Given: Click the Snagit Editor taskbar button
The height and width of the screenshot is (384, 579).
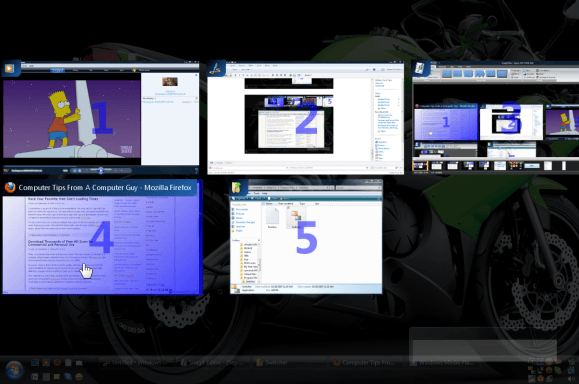Looking at the screenshot, I should click(x=214, y=363).
